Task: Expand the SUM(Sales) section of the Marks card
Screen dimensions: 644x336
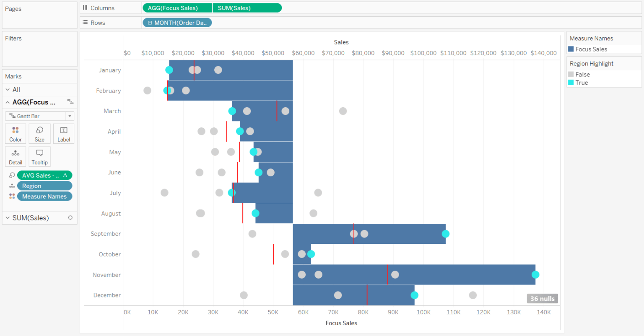Action: coord(7,217)
